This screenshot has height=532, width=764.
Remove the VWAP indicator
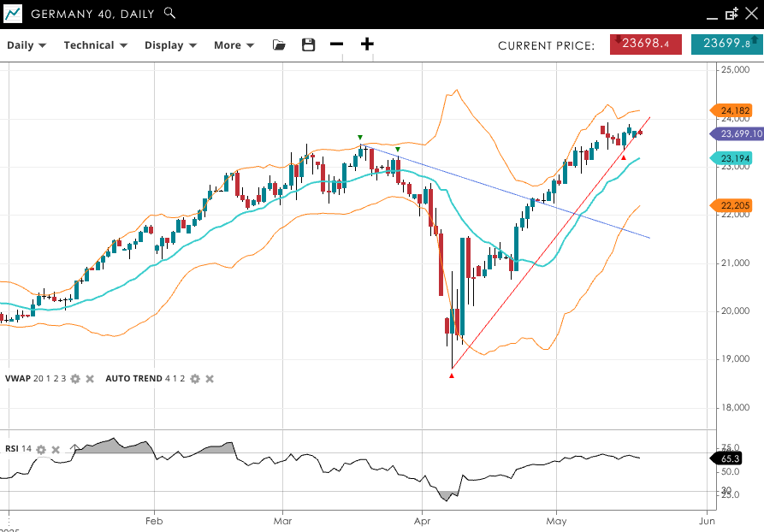[x=89, y=378]
